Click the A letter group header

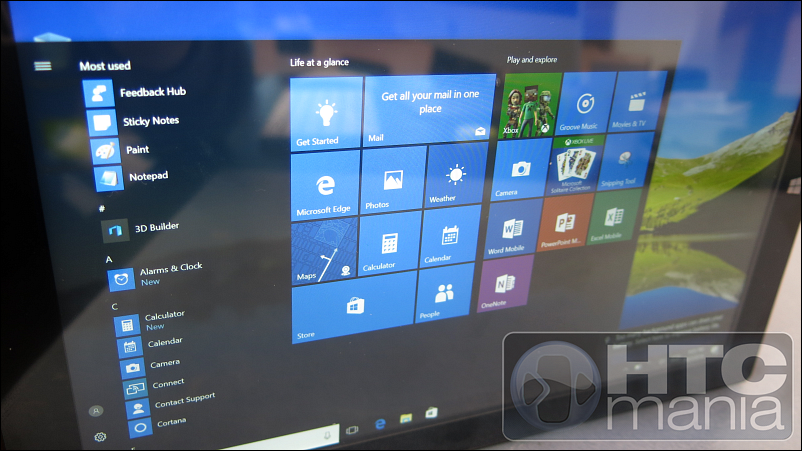coord(108,259)
